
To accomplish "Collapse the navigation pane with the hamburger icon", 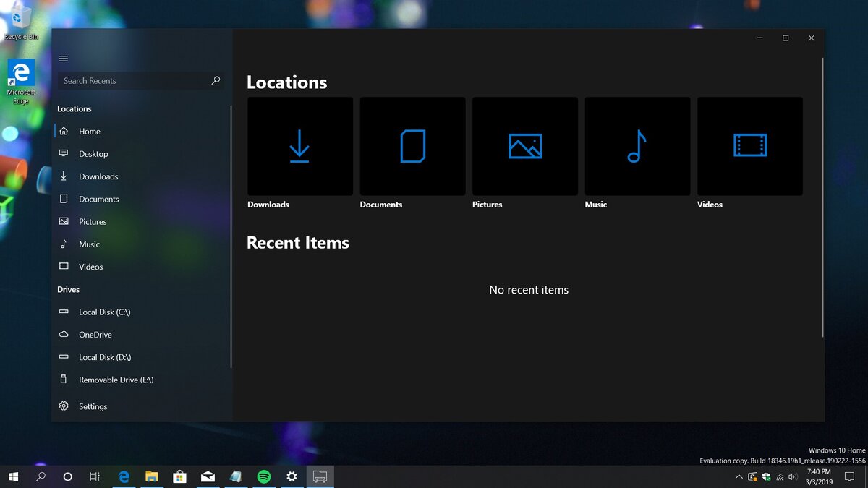I will point(63,59).
